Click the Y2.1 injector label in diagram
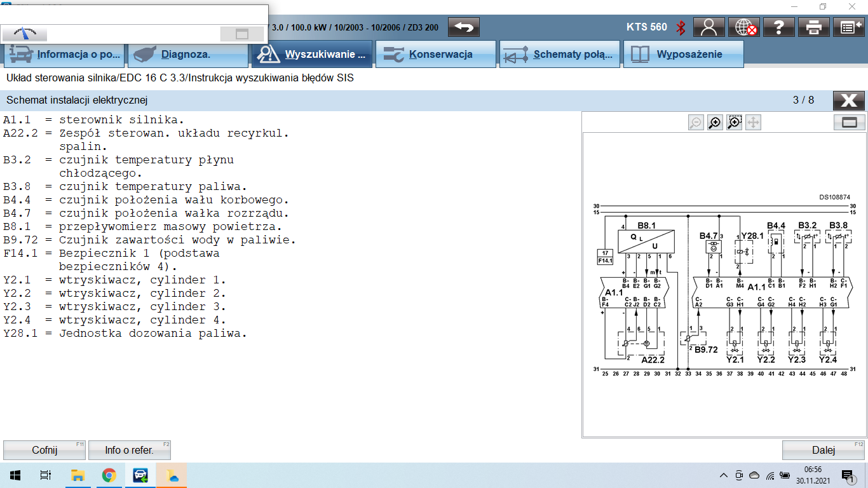Viewport: 868px width, 488px height. tap(735, 360)
